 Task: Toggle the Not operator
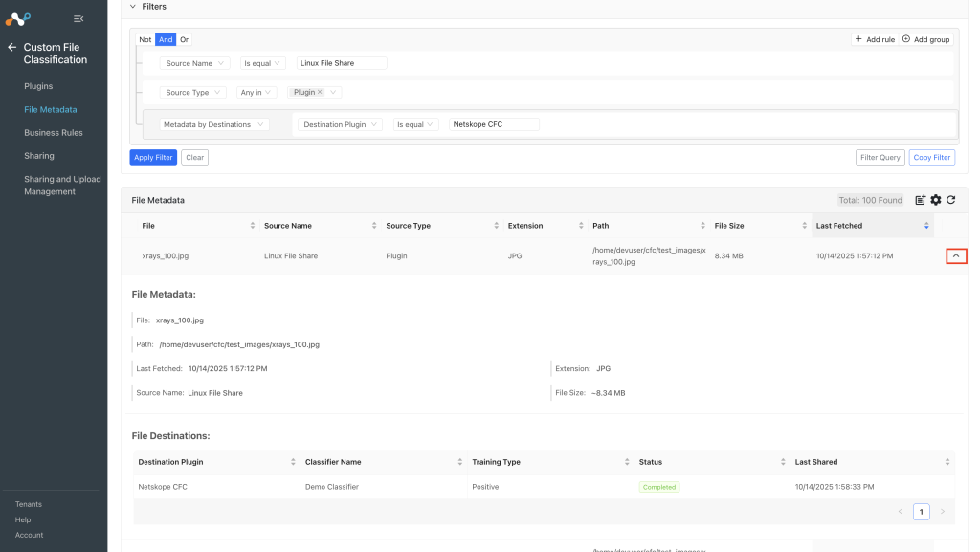point(145,39)
